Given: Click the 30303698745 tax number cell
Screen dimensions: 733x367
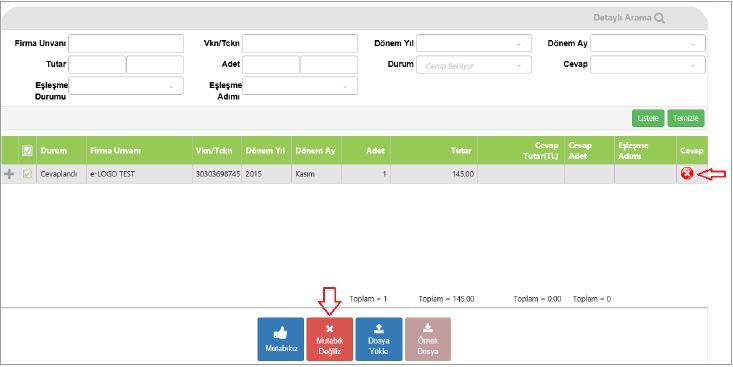Looking at the screenshot, I should tap(217, 174).
